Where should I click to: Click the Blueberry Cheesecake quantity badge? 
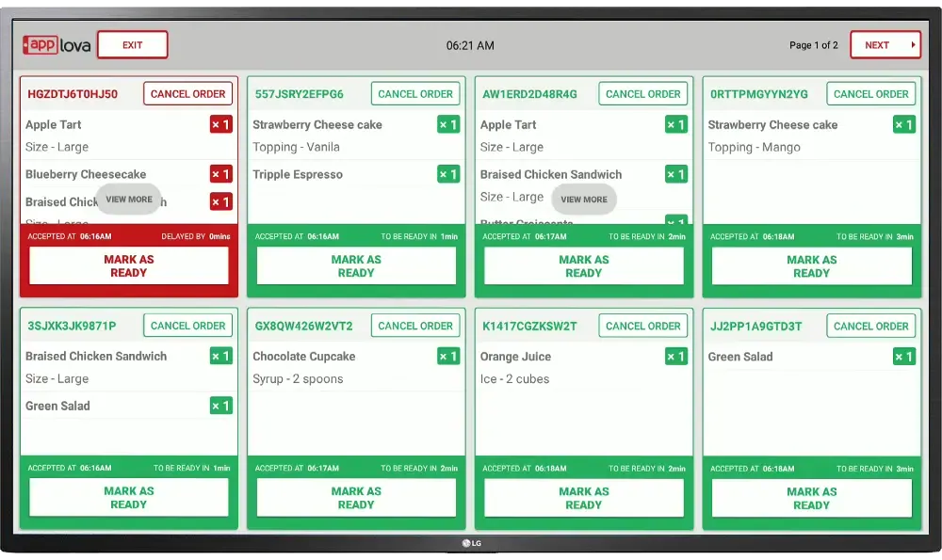point(221,174)
